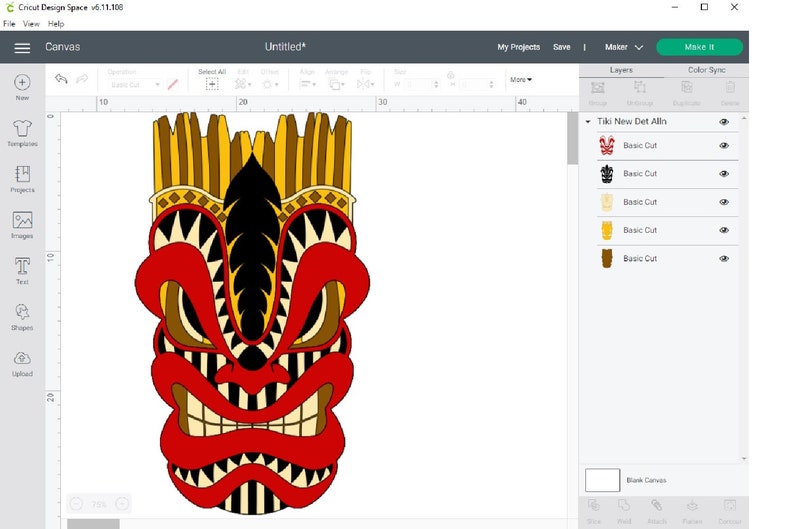Screen dimensions: 794x529
Task: Open the File menu
Action: 9,24
